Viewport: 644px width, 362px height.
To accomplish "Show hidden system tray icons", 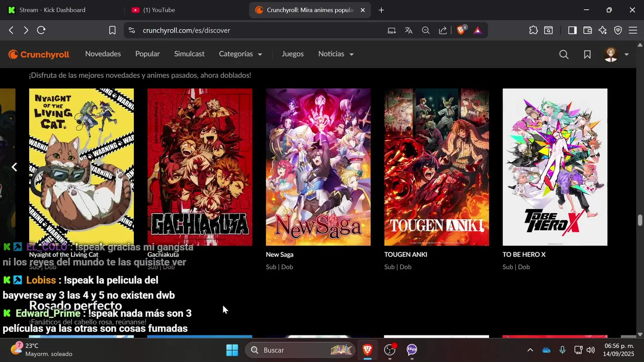I will (530, 350).
